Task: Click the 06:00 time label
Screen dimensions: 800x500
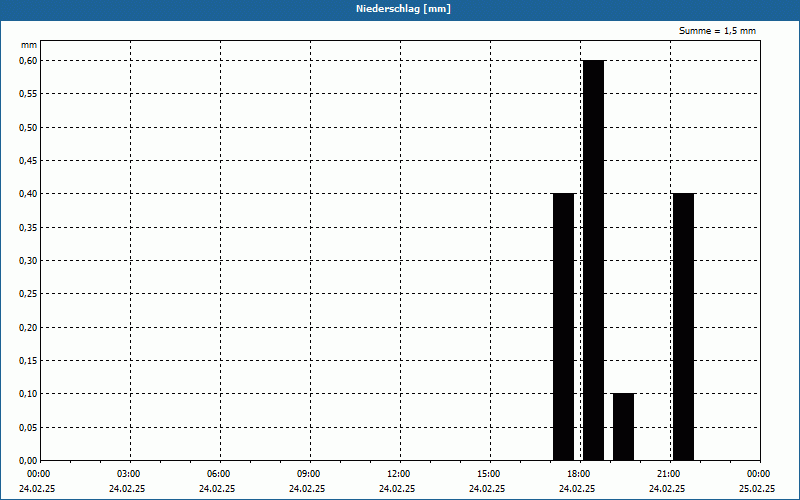Action: coord(218,474)
